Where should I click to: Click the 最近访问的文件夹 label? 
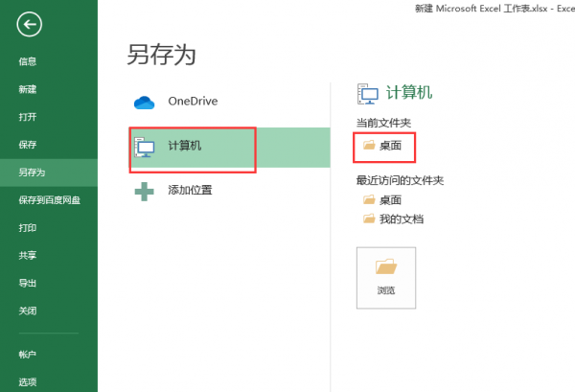coord(400,180)
